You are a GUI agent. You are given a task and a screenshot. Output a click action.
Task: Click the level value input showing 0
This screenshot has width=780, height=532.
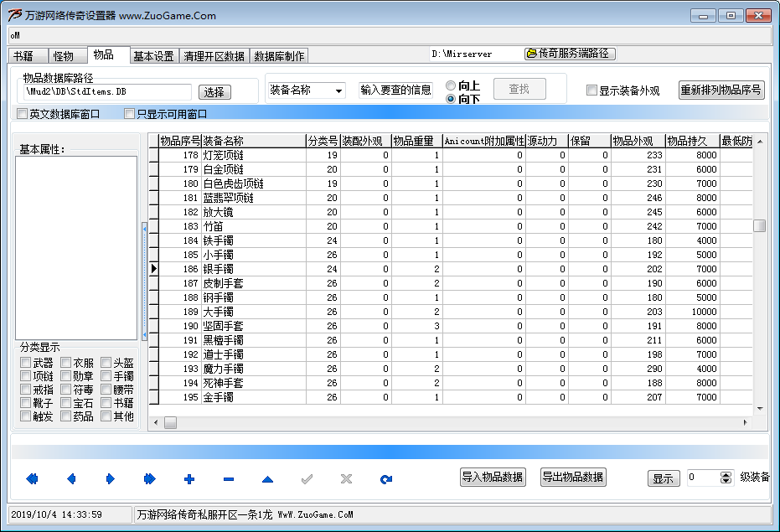704,478
